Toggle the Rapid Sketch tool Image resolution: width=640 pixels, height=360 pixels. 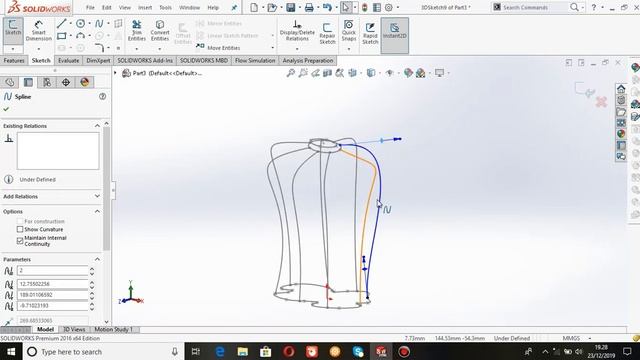click(x=370, y=33)
